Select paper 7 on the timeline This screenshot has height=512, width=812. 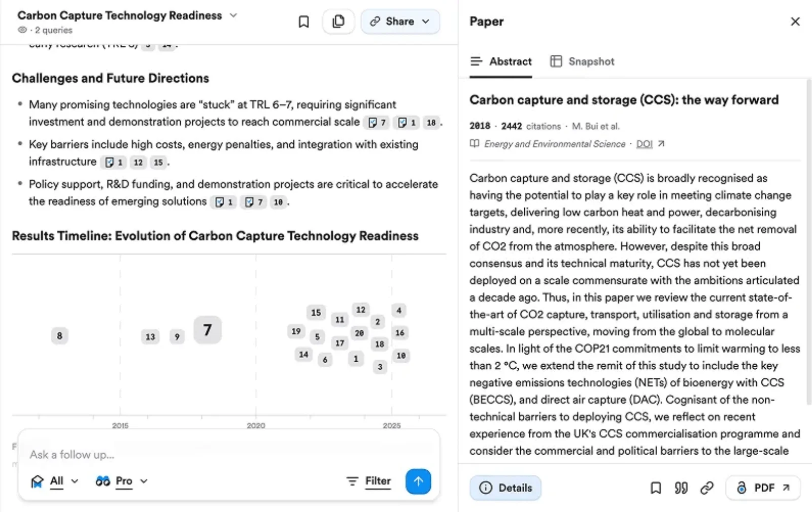click(x=208, y=330)
